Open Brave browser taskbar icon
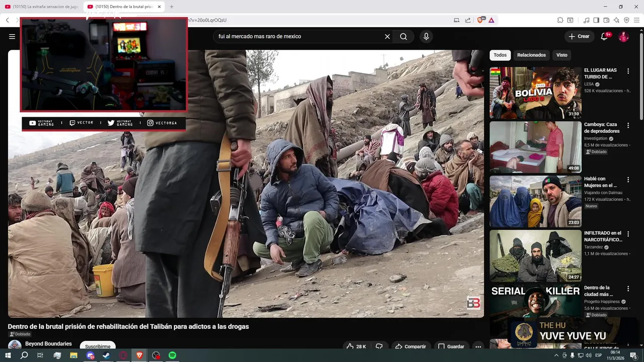The height and width of the screenshot is (362, 644). (x=139, y=355)
